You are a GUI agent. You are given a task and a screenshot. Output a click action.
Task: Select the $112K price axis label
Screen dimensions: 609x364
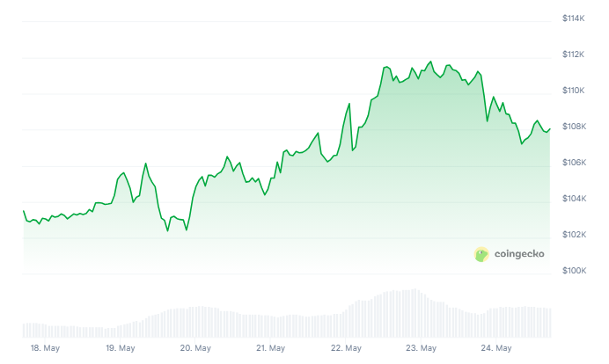[574, 55]
